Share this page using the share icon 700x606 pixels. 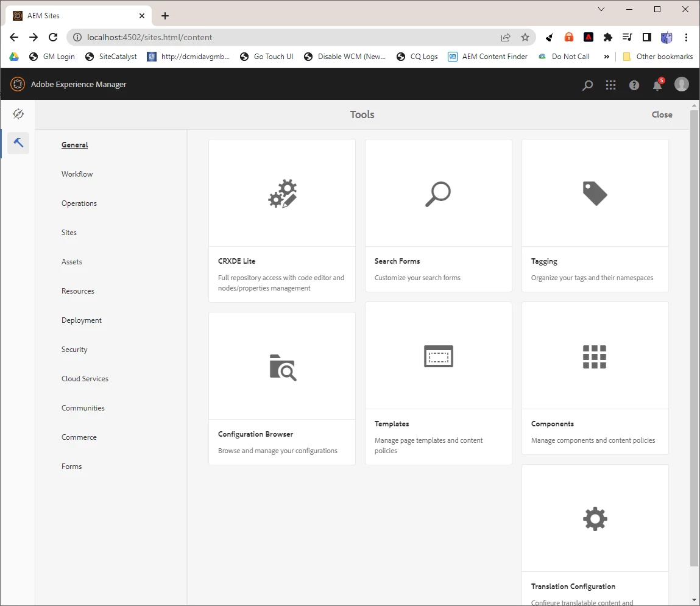pos(506,38)
